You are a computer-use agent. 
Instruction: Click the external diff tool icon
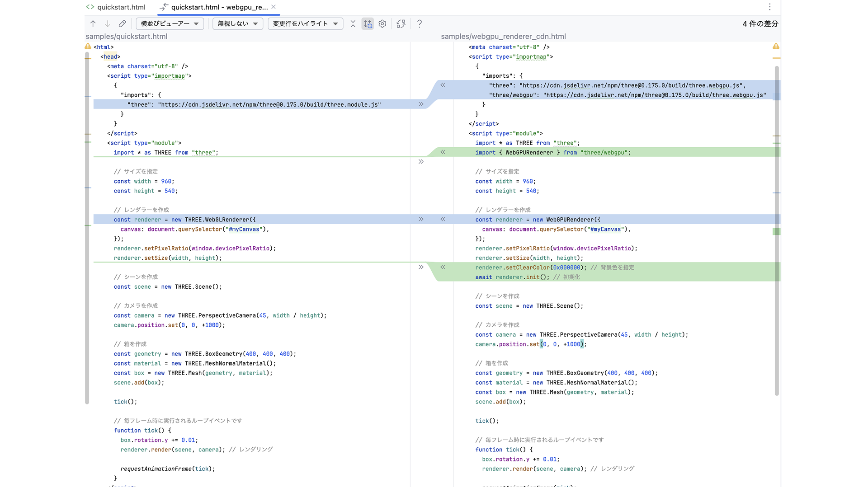(401, 24)
